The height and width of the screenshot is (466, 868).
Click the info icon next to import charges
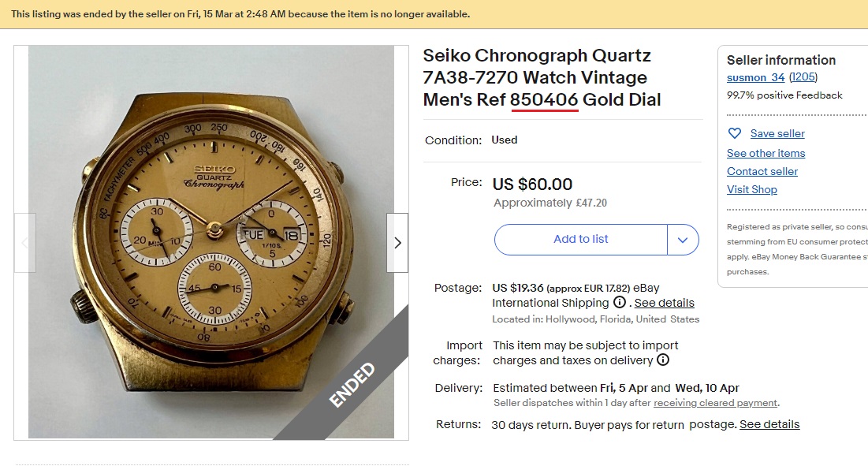663,360
